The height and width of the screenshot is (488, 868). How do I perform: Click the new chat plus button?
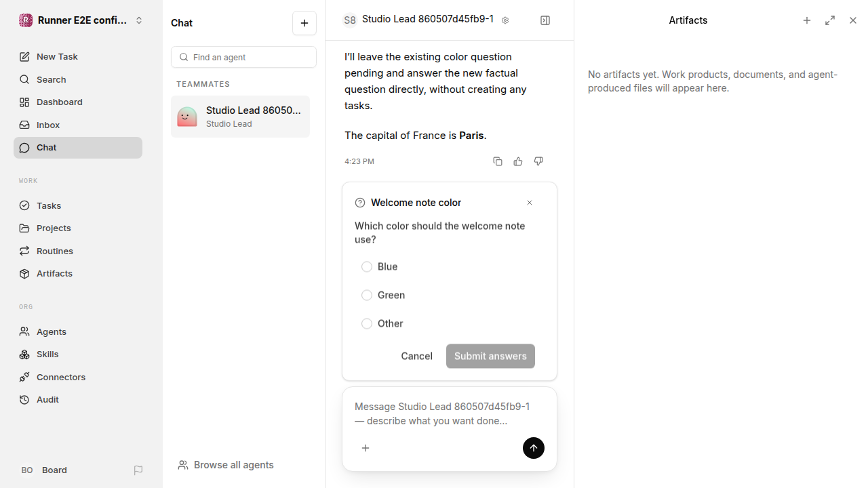tap(304, 23)
